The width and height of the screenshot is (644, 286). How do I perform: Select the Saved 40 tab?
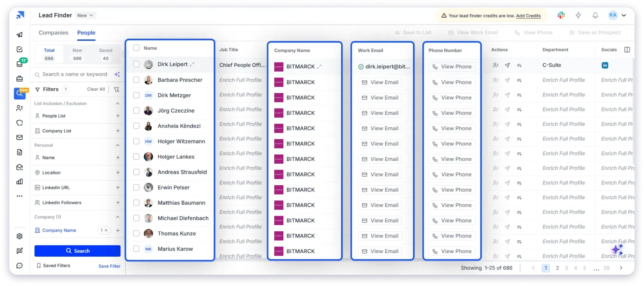[106, 54]
